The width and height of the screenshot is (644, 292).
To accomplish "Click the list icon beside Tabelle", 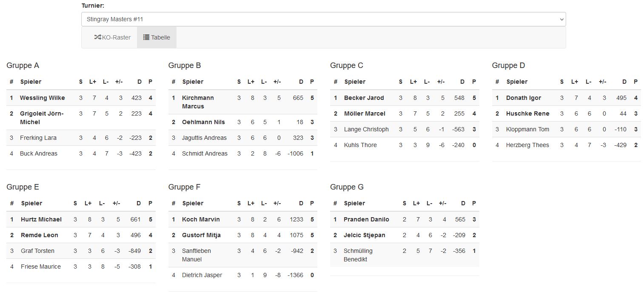I will 146,37.
